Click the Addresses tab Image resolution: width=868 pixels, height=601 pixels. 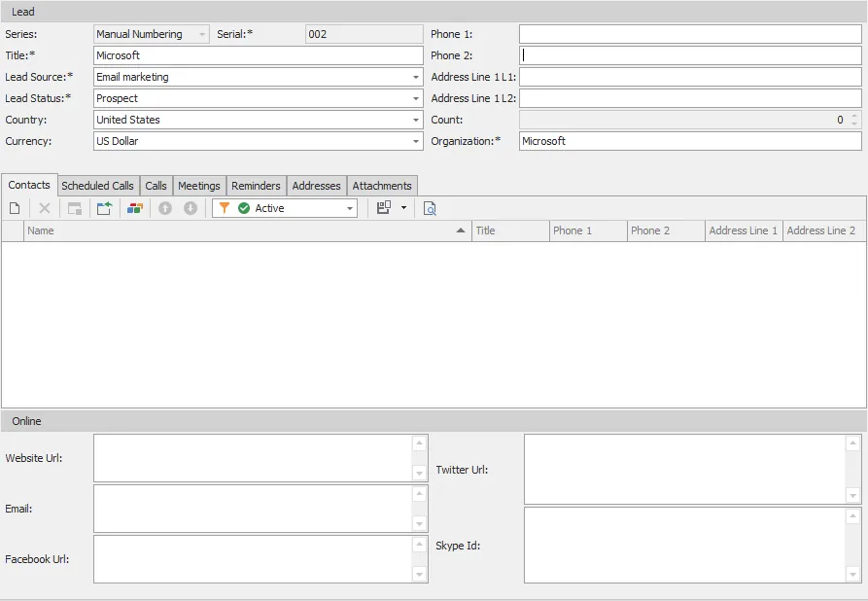316,185
